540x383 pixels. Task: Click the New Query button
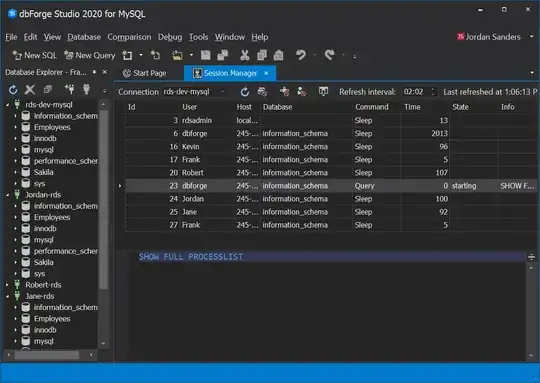[90, 55]
